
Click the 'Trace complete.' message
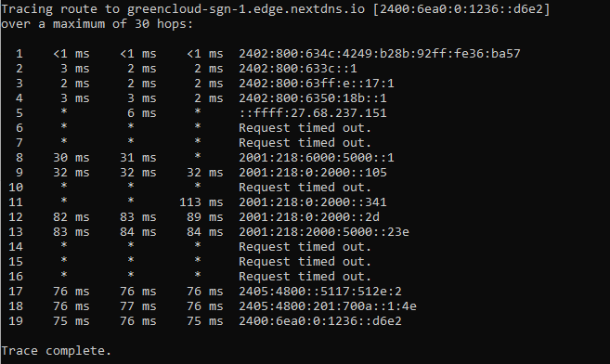[x=57, y=351]
